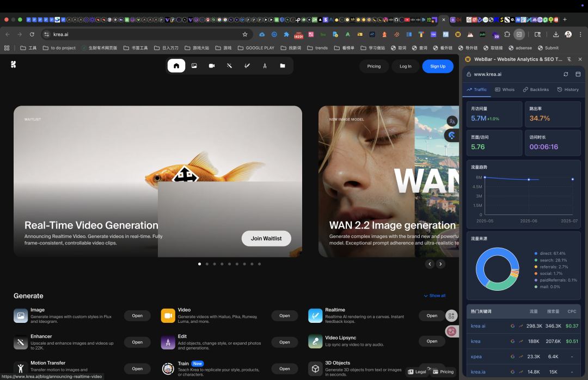
Task: Go to previous carousel slide arrow
Action: (430, 264)
